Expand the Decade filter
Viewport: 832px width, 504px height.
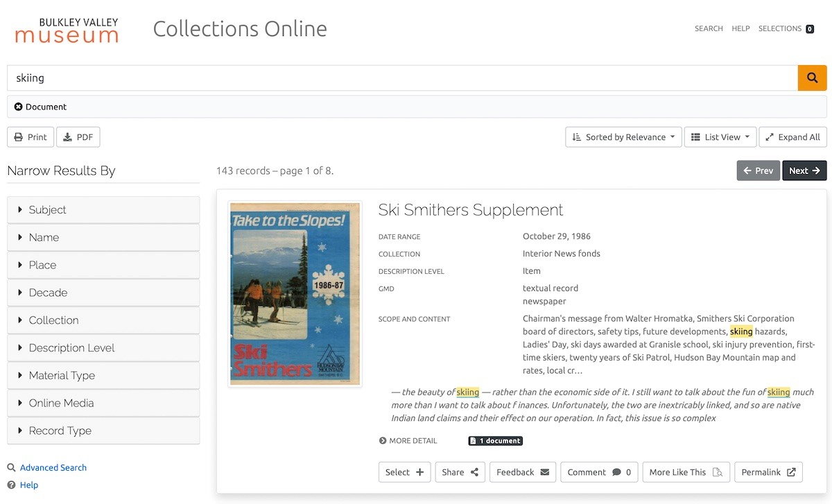pyautogui.click(x=103, y=293)
